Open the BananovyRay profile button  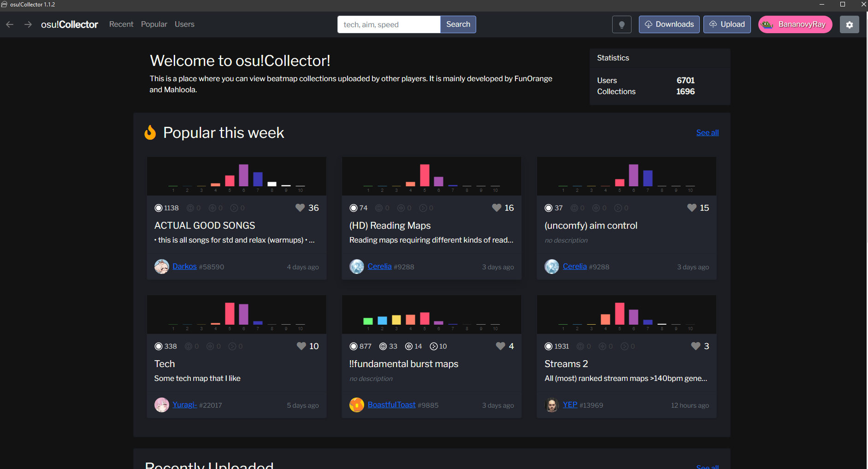tap(795, 24)
